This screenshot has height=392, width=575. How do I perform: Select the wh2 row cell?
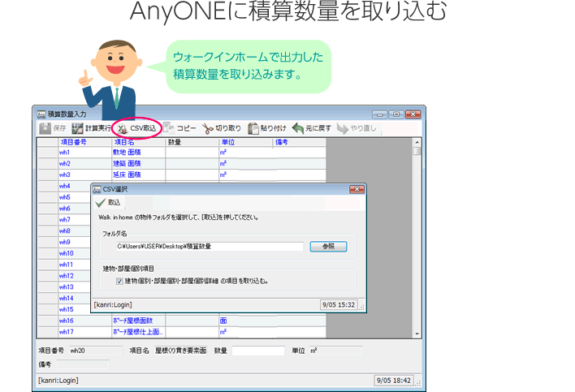click(84, 164)
